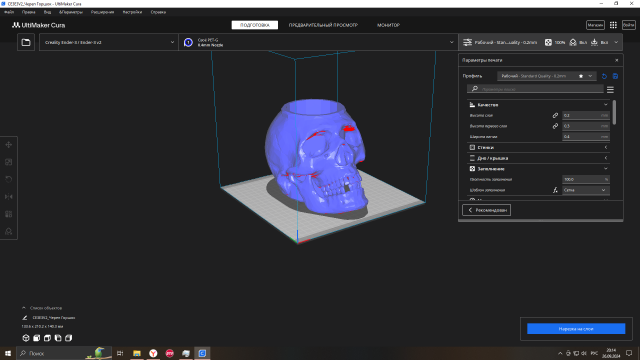The height and width of the screenshot is (360, 640).
Task: Switch to right side view icon
Action: pos(69,338)
